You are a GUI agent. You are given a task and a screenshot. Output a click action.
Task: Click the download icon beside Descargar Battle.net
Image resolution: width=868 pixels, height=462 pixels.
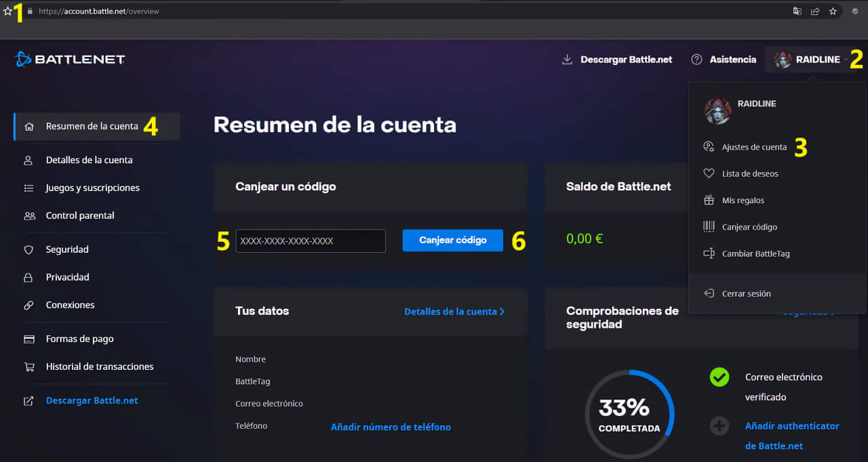click(x=567, y=60)
